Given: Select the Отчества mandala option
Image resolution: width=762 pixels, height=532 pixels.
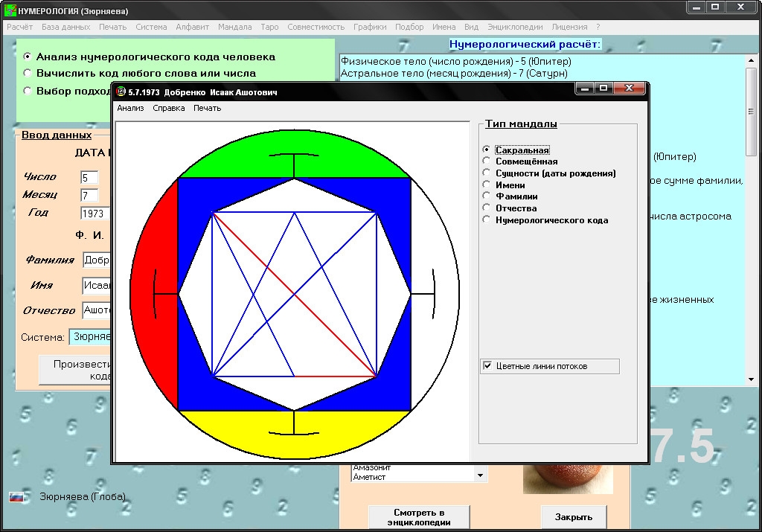Looking at the screenshot, I should tap(510, 208).
